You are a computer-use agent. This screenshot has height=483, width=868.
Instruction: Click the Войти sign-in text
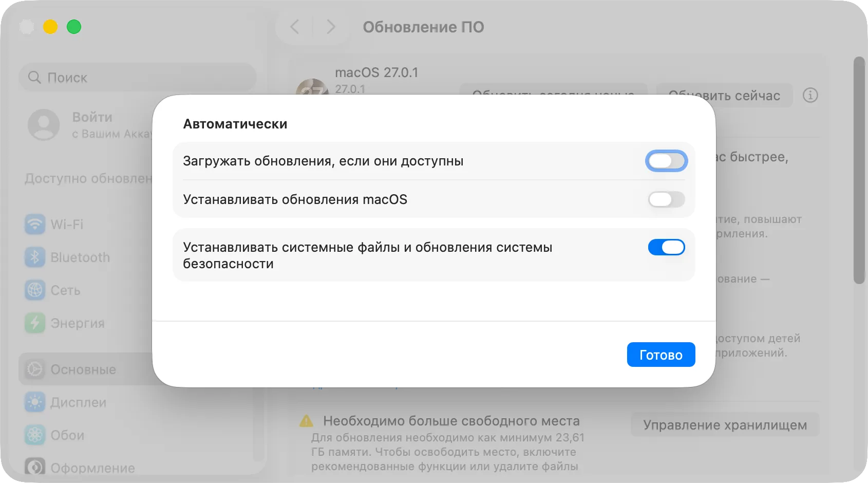point(92,117)
